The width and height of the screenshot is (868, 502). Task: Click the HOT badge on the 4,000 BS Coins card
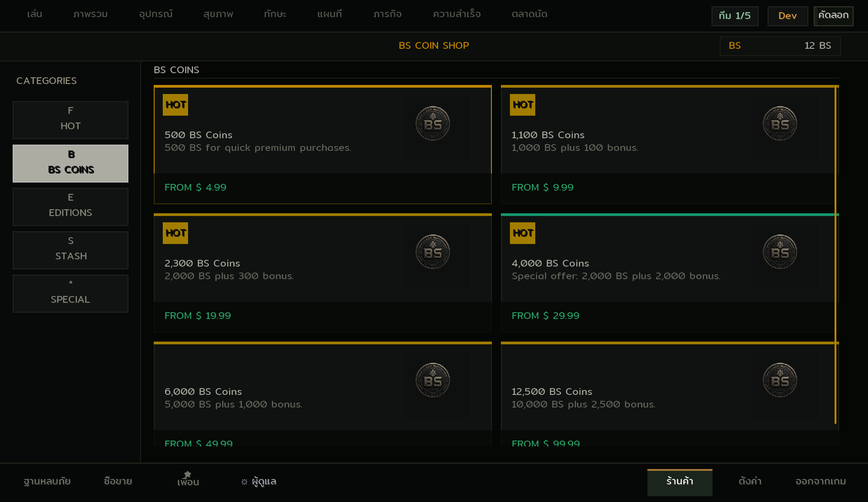[523, 233]
